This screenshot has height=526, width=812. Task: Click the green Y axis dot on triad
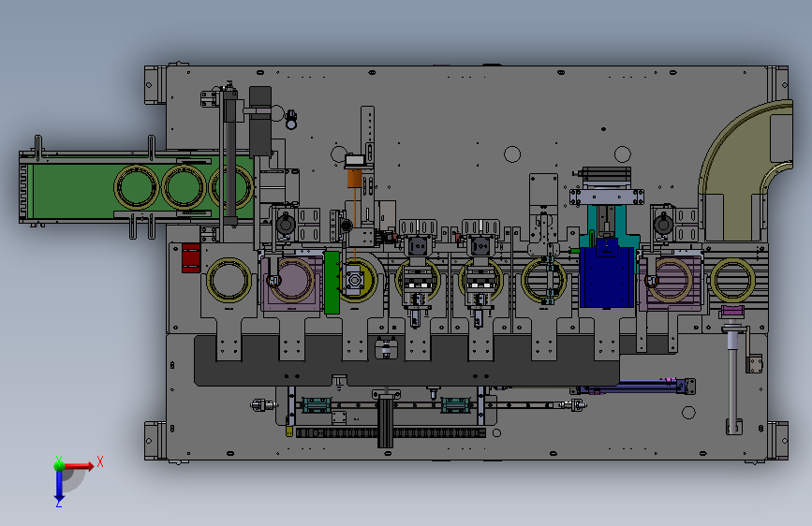click(59, 465)
